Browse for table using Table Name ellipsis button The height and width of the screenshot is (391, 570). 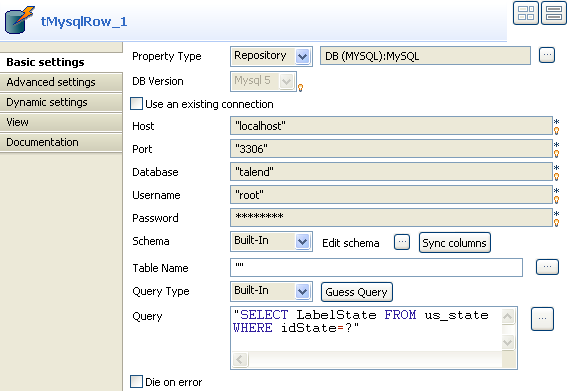tap(547, 267)
